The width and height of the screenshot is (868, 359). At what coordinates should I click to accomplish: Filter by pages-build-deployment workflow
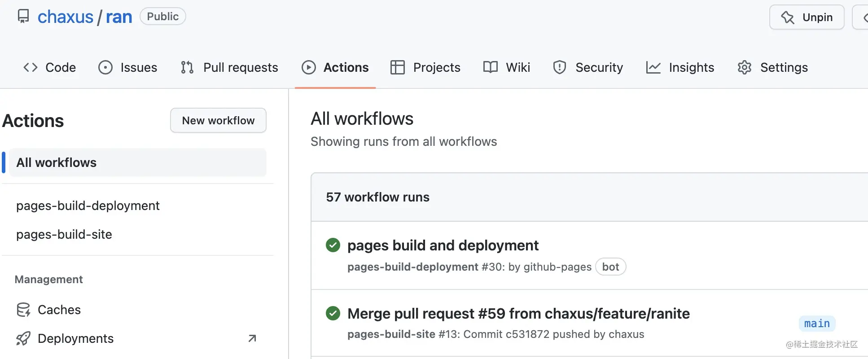point(88,206)
